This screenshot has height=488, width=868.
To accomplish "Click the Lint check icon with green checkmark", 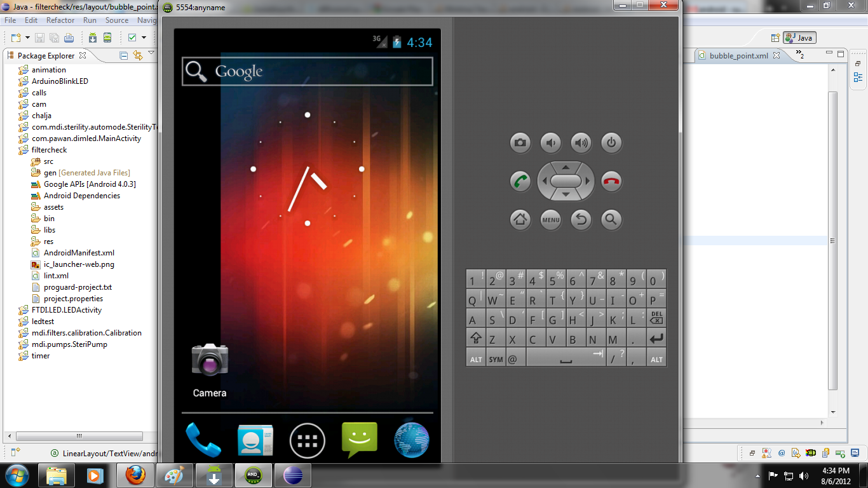I will [132, 37].
